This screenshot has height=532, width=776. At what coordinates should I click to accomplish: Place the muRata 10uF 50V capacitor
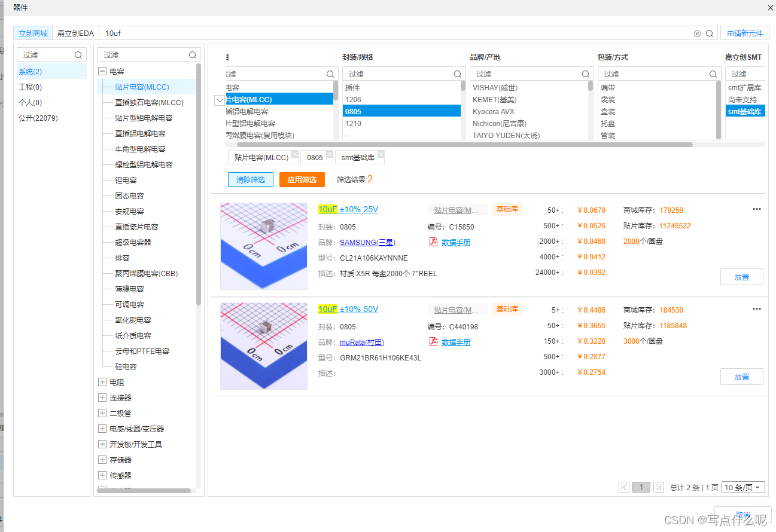click(x=742, y=377)
